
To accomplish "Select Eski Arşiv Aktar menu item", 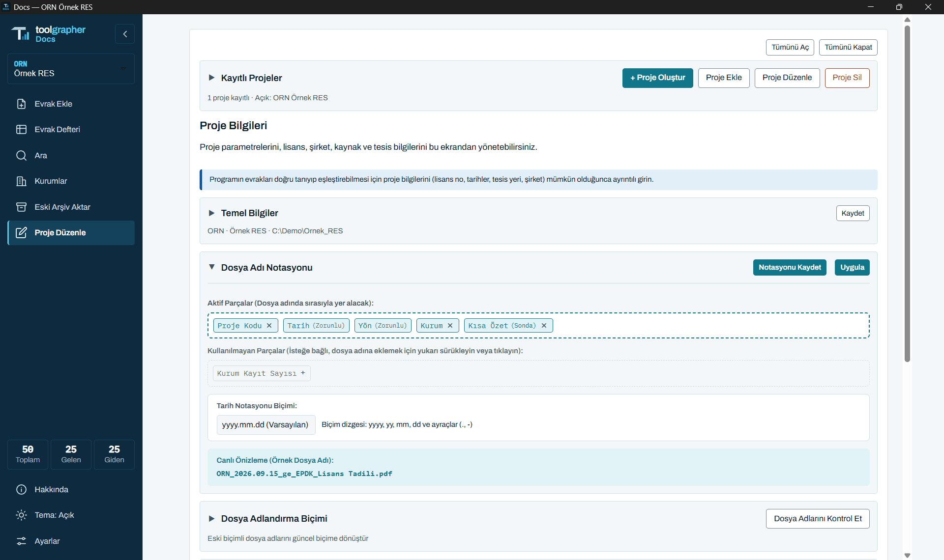I will pyautogui.click(x=71, y=207).
